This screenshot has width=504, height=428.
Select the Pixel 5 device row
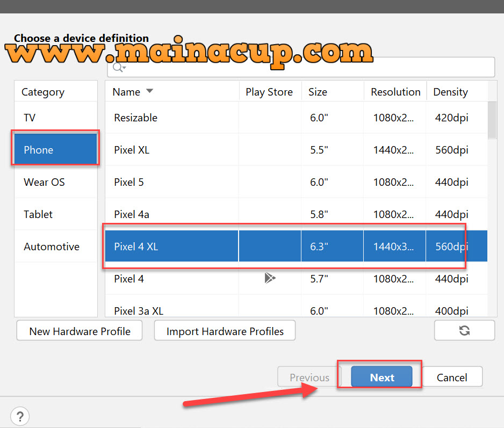tap(296, 182)
